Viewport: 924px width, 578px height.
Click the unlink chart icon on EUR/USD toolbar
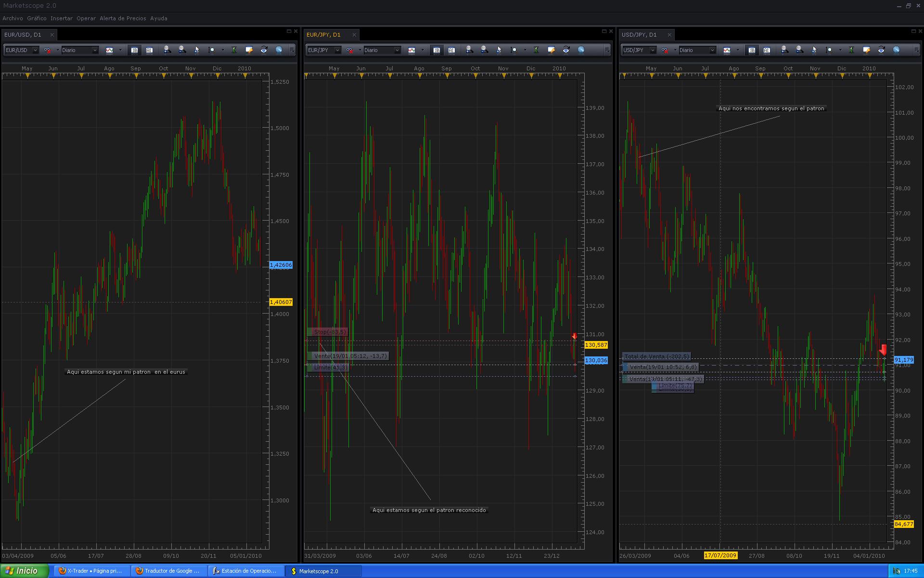(47, 50)
